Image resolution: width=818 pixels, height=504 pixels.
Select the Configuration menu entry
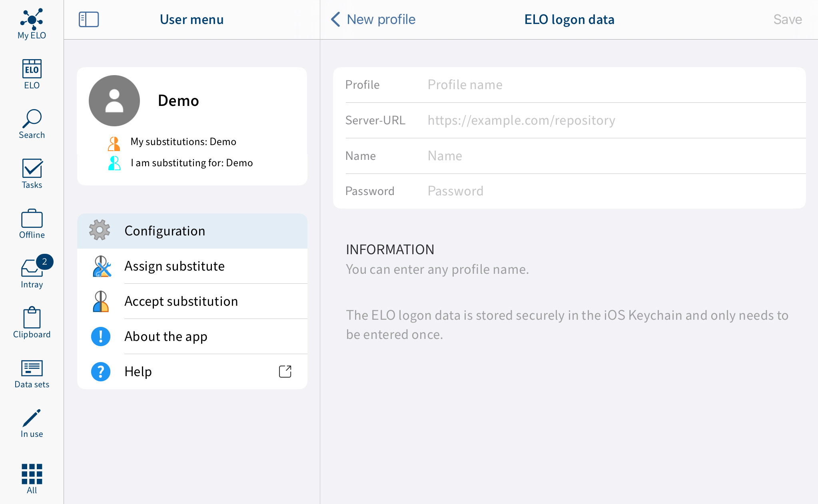(x=192, y=231)
